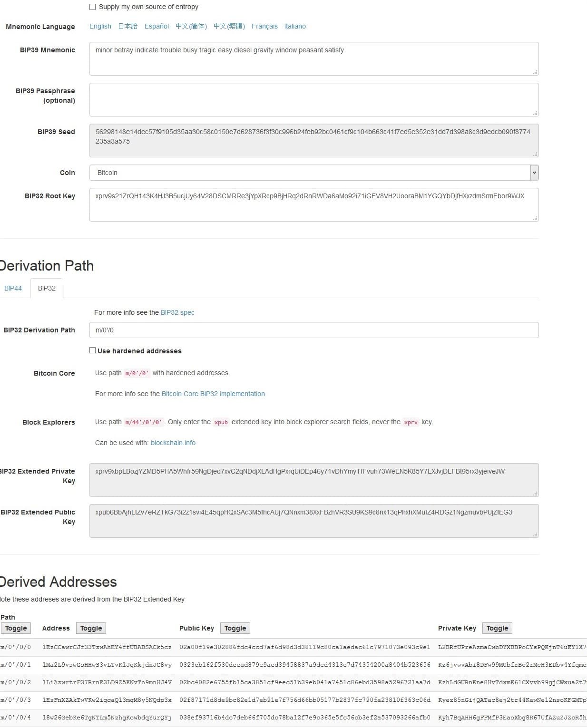This screenshot has width=587, height=728.
Task: Choose Español mnemonic language
Action: [x=157, y=26]
